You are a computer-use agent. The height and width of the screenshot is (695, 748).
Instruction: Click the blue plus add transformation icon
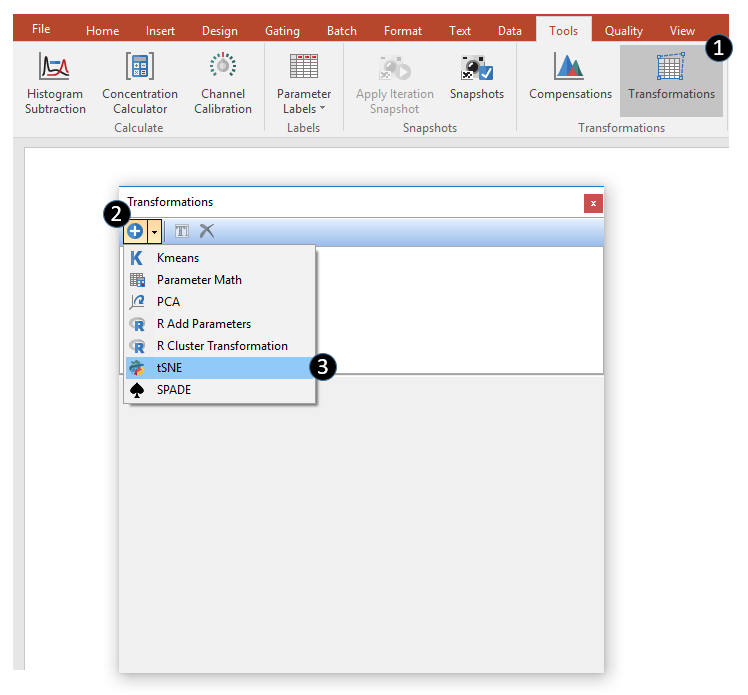click(x=135, y=231)
